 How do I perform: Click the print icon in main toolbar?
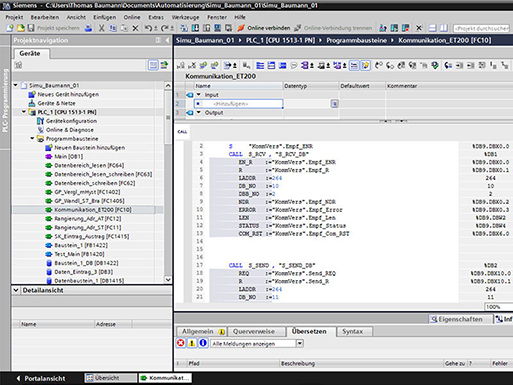[x=88, y=28]
